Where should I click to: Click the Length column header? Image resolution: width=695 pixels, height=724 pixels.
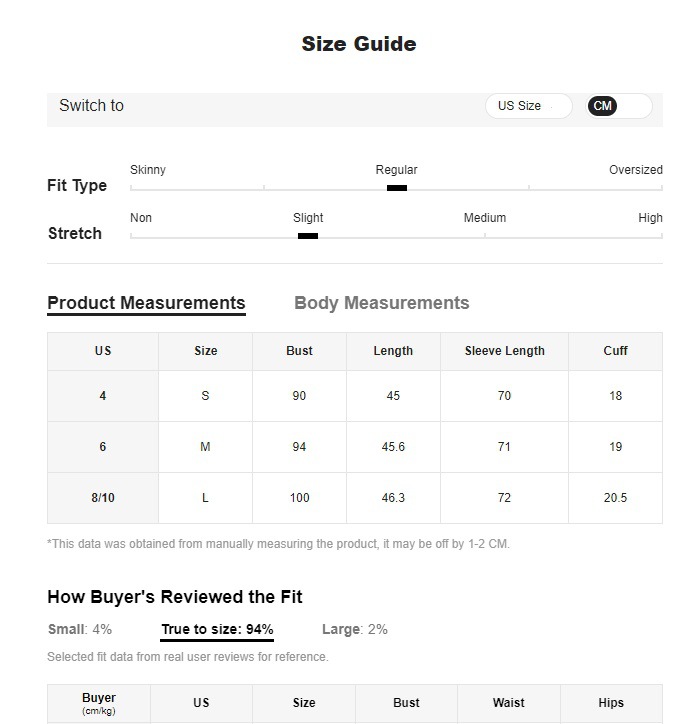(393, 351)
